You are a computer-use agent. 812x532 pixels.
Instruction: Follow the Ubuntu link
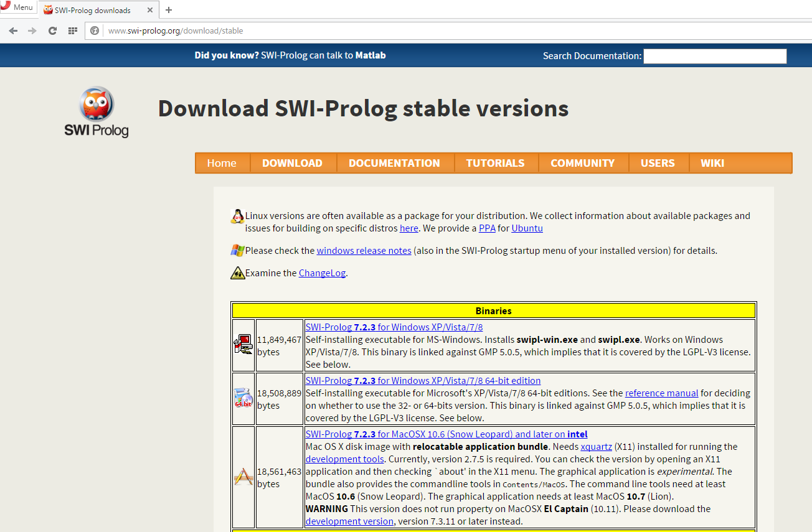(x=527, y=228)
